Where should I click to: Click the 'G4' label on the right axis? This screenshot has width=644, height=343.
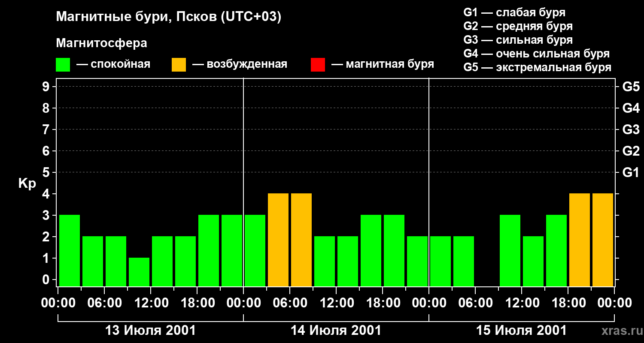click(631, 108)
